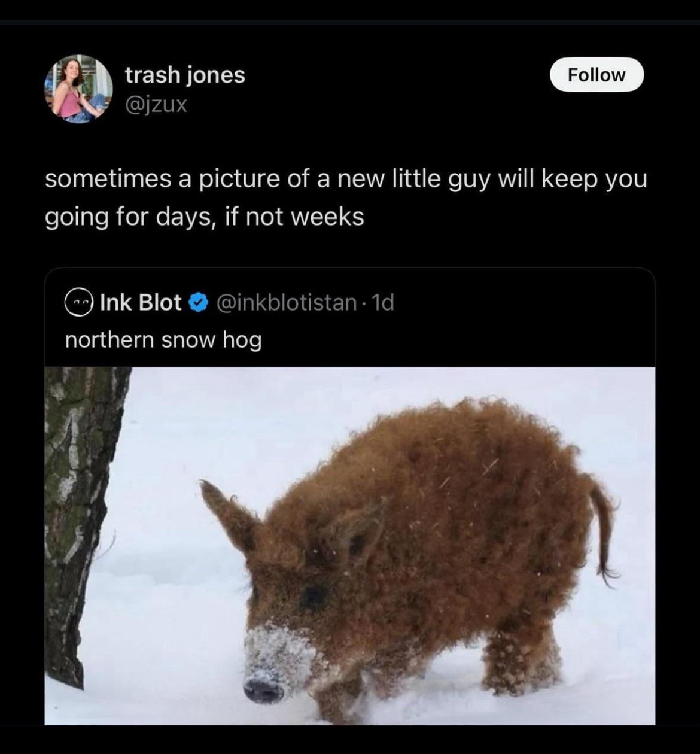Click the @jzux handle

(156, 105)
